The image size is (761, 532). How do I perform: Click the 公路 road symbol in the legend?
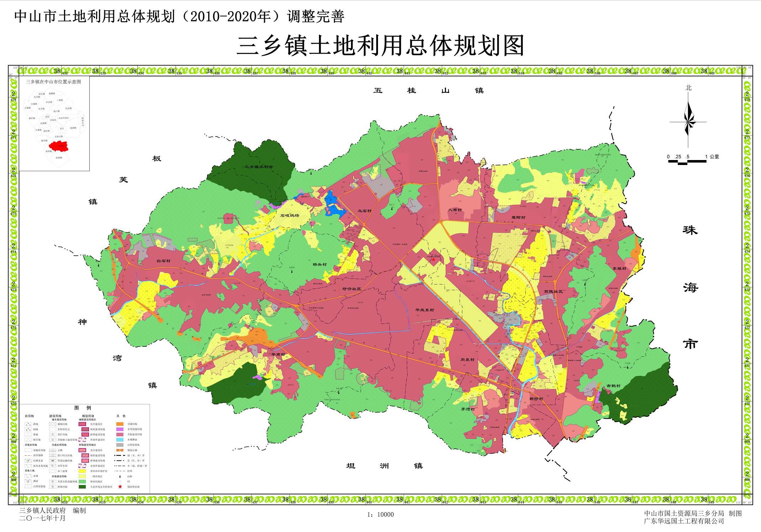53,450
